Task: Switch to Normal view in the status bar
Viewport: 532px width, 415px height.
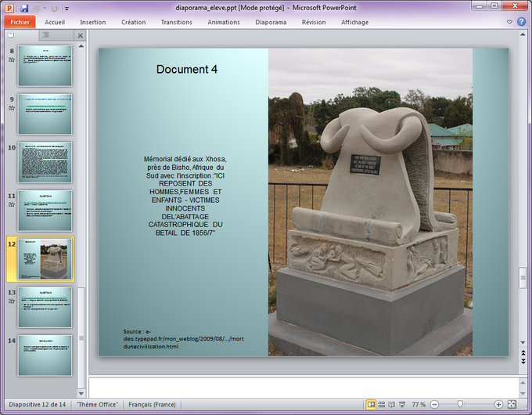Action: click(x=371, y=405)
